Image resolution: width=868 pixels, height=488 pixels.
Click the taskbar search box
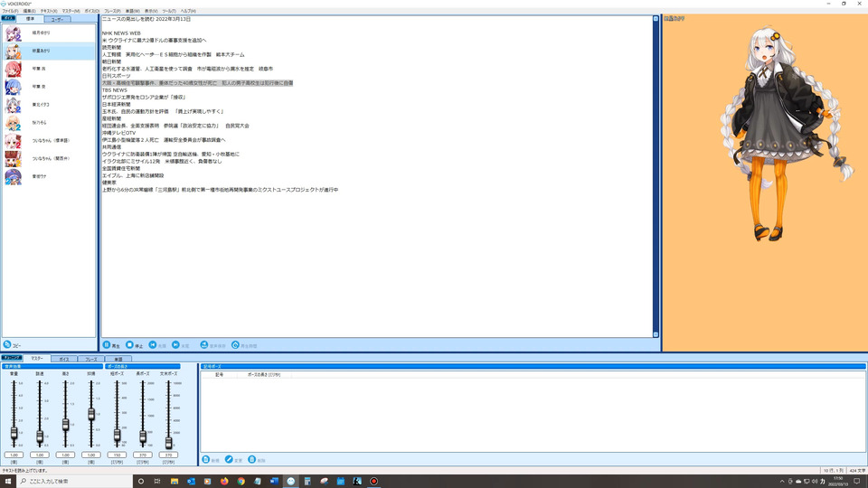point(75,481)
